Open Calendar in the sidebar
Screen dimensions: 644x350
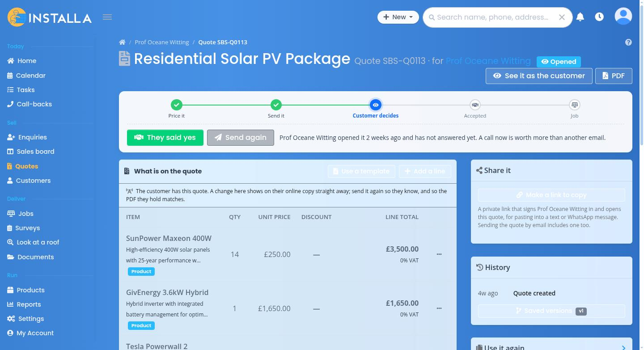pyautogui.click(x=26, y=76)
